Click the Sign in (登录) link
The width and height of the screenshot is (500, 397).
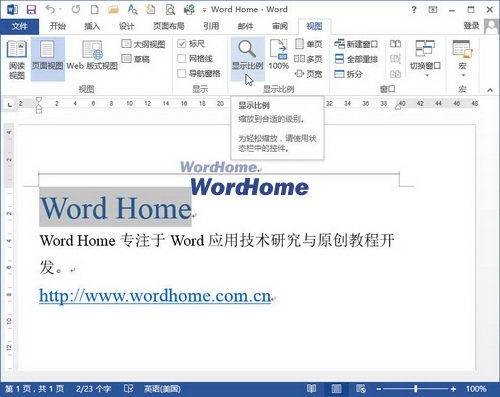click(x=471, y=26)
